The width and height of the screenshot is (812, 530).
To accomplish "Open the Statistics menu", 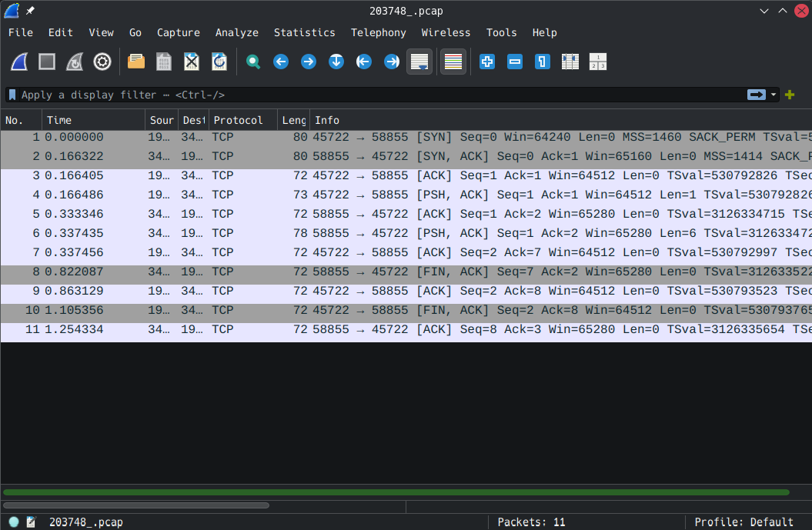I will coord(304,32).
